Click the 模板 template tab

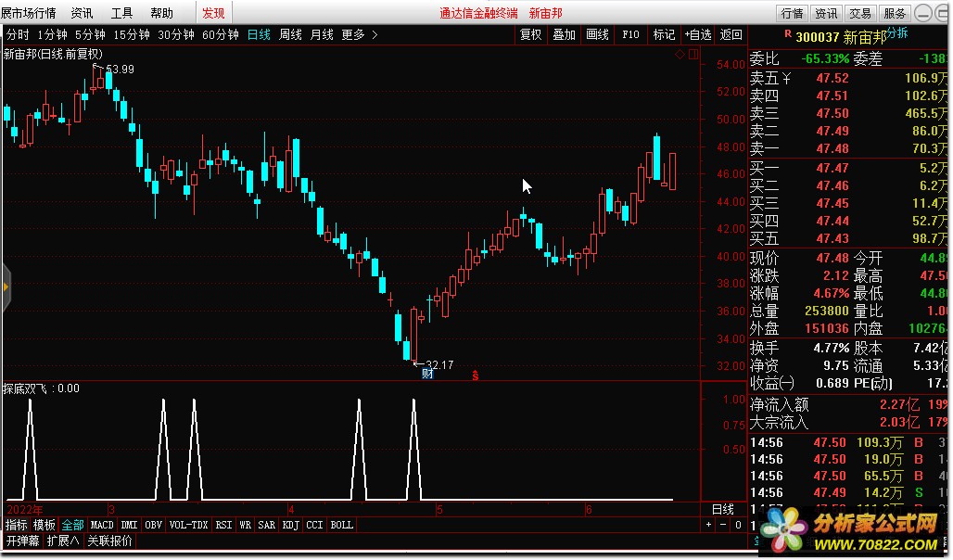pos(44,525)
